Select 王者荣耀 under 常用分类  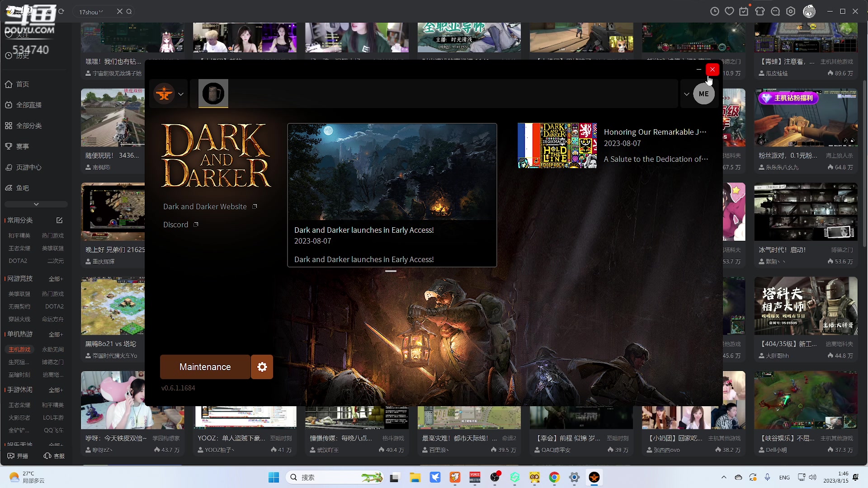(x=19, y=249)
